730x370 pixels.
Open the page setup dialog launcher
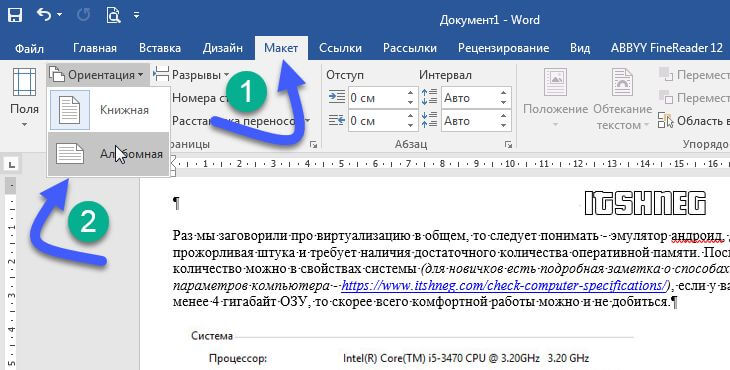click(x=313, y=145)
